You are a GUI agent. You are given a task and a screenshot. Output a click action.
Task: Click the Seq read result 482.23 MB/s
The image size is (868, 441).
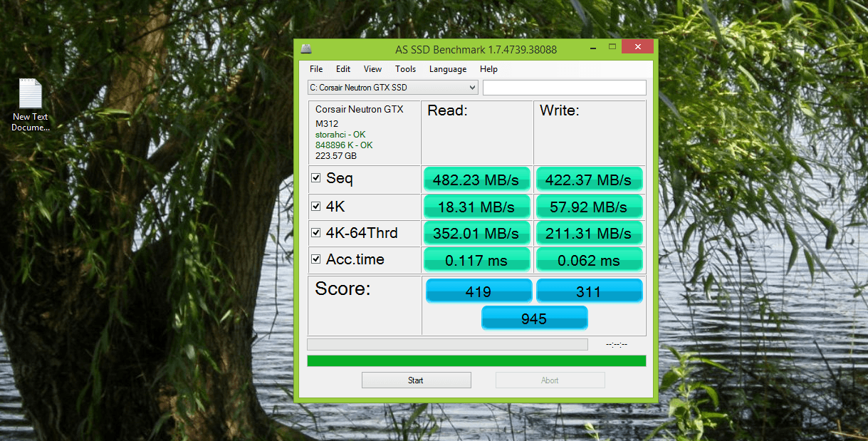(477, 180)
